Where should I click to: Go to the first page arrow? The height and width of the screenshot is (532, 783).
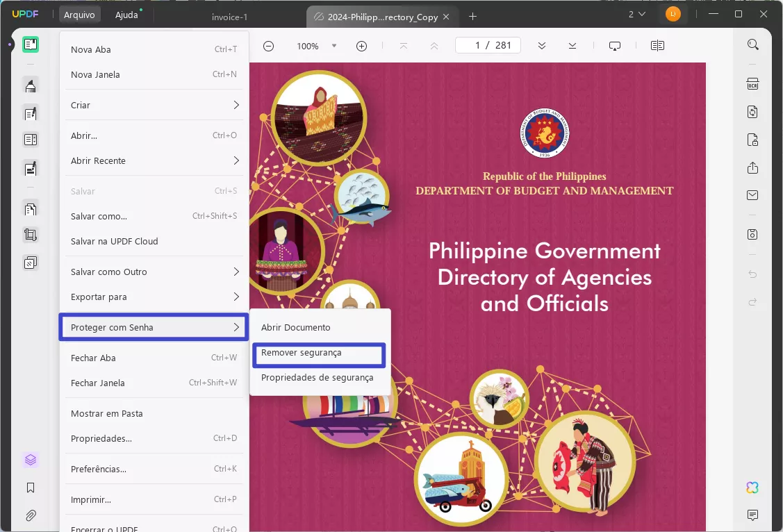pos(404,46)
